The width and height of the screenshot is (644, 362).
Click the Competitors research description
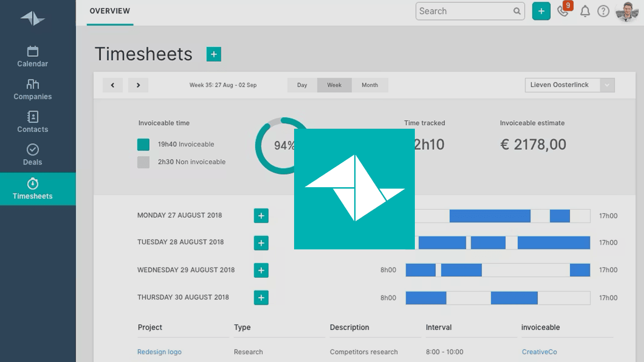point(364,352)
